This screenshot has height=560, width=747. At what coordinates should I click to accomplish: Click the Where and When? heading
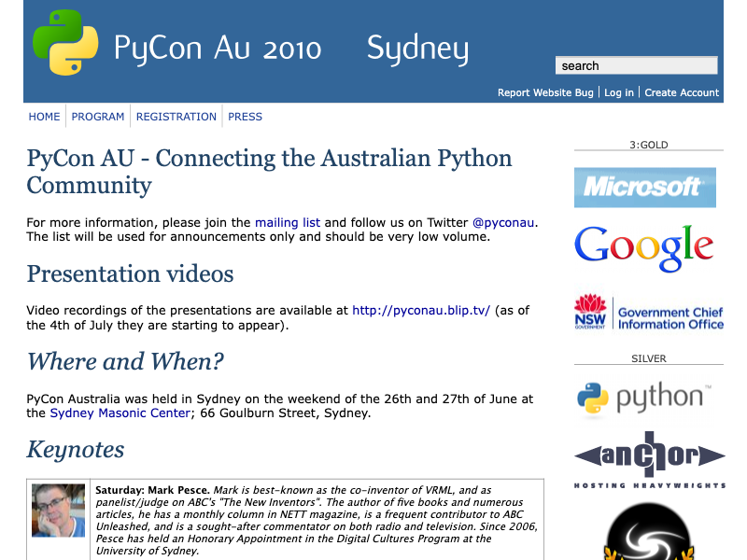point(125,361)
